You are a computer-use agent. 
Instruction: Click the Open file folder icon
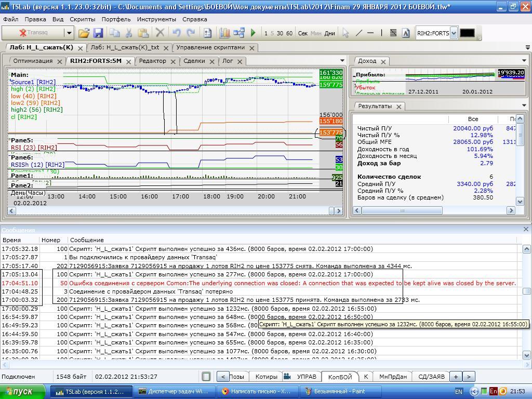[84, 33]
